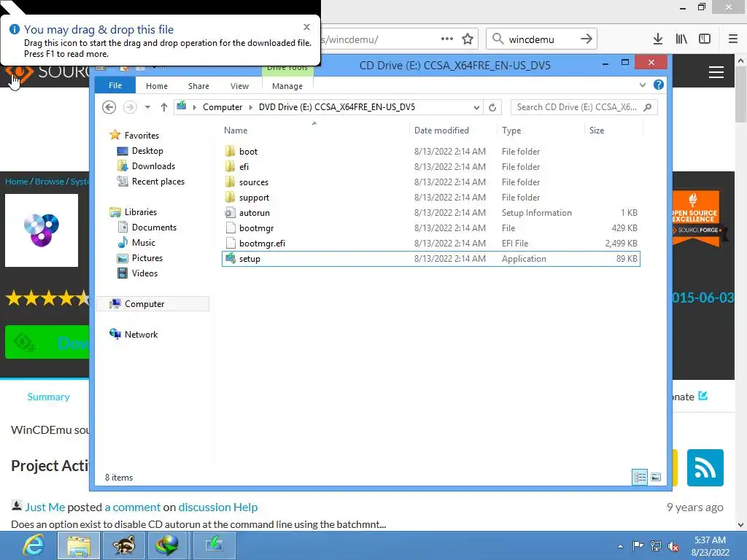This screenshot has height=560, width=747.
Task: Expand the Explorer ribbon chevron
Action: [x=643, y=85]
